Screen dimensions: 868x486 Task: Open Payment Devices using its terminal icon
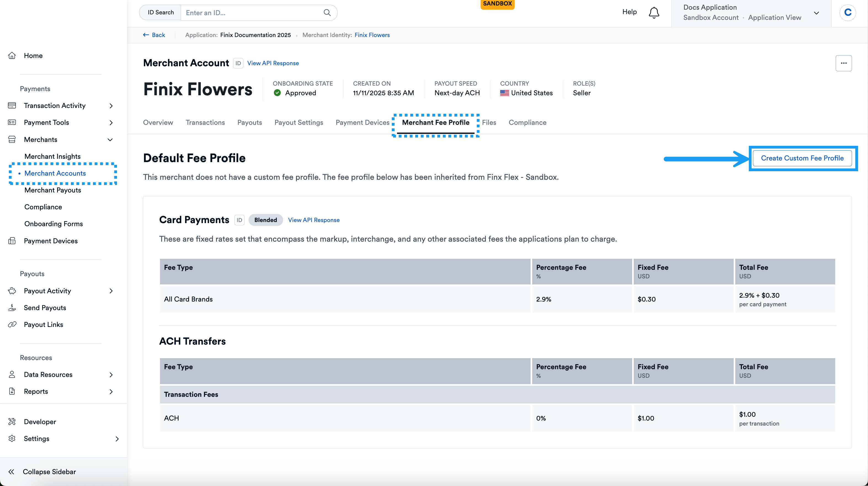point(12,241)
